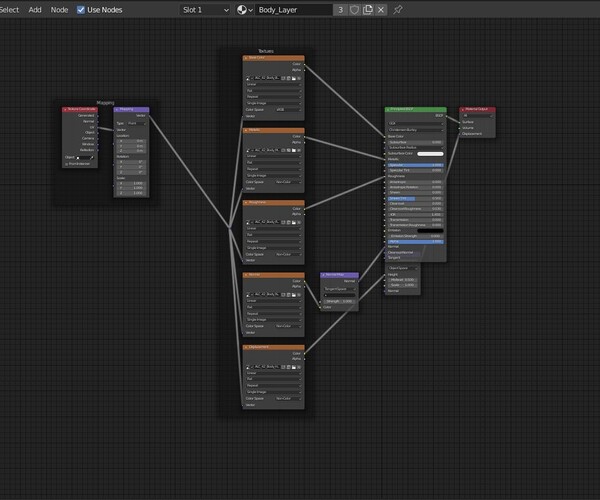This screenshot has height=500, width=600.
Task: Open the material browse sphere icon
Action: click(244, 9)
